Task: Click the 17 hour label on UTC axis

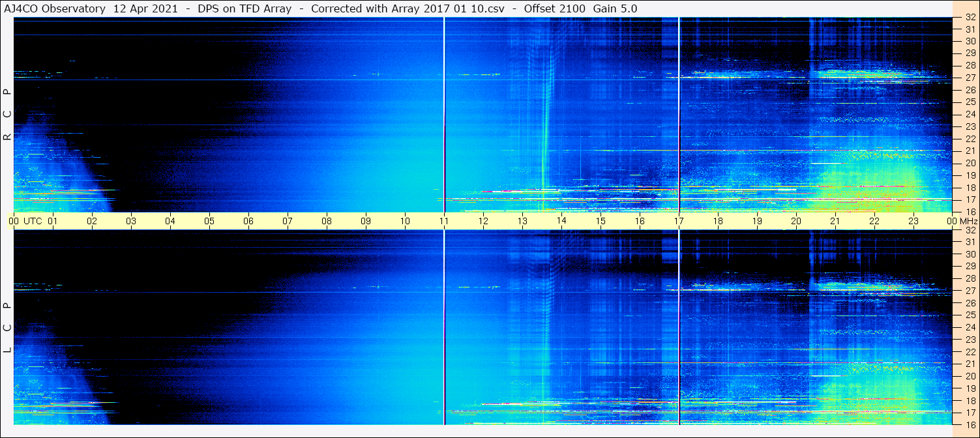Action: pyautogui.click(x=679, y=221)
